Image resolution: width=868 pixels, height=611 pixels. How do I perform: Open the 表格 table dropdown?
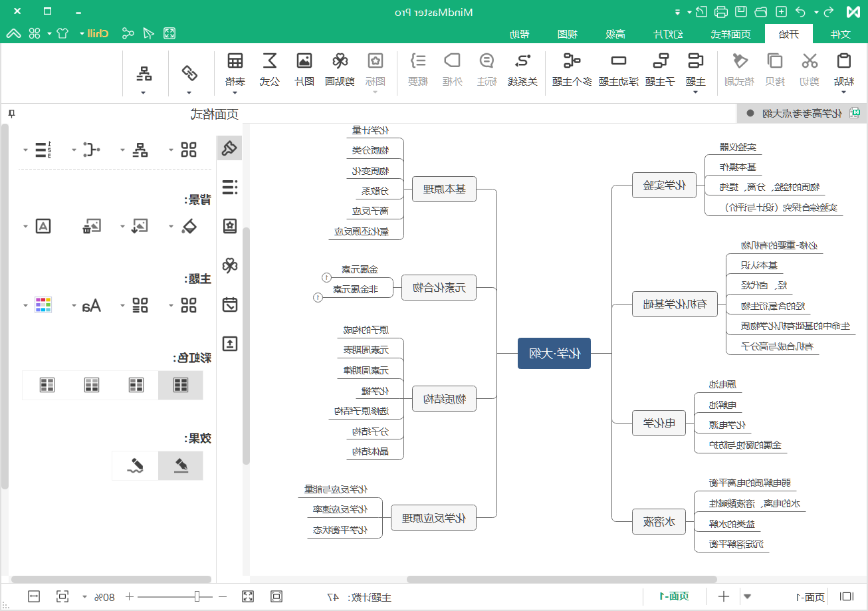(x=235, y=92)
